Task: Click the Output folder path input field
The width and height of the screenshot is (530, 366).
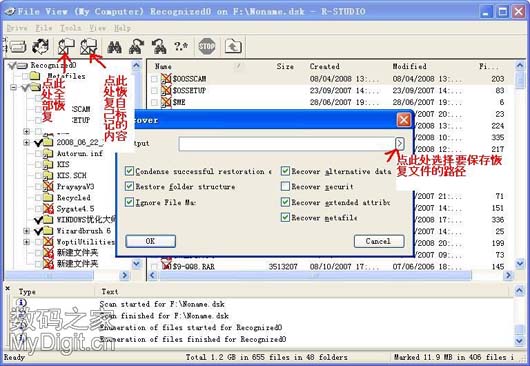Action: [x=287, y=144]
